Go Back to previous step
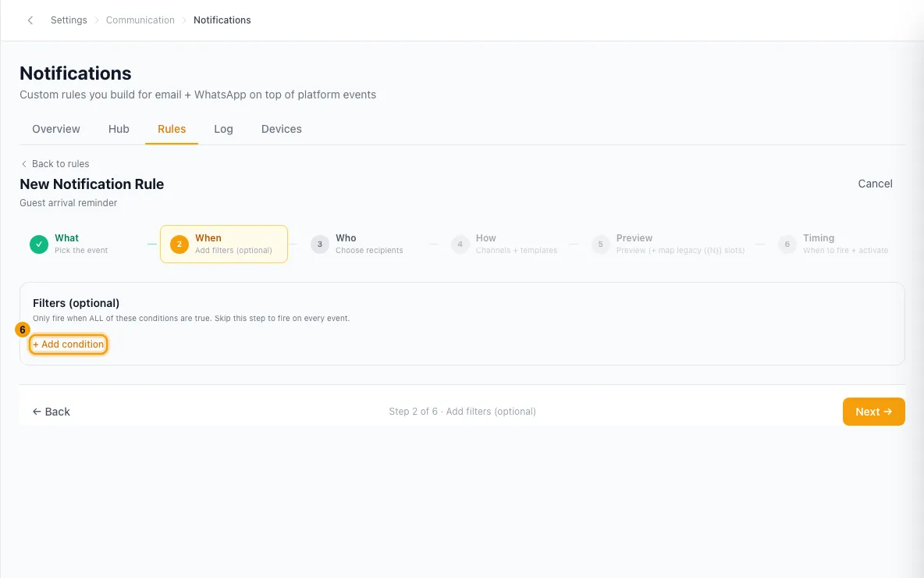The width and height of the screenshot is (924, 578). [x=52, y=412]
